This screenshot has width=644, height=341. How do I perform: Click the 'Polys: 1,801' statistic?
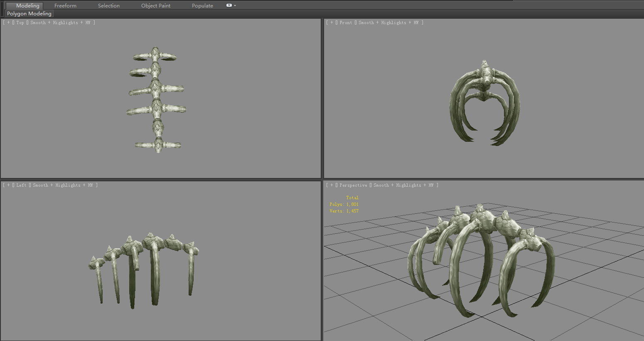pyautogui.click(x=344, y=205)
